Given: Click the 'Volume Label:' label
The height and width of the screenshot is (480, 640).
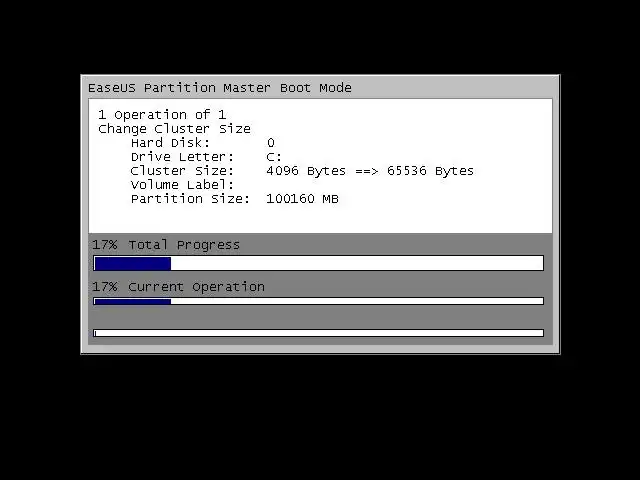Looking at the screenshot, I should 182,185.
